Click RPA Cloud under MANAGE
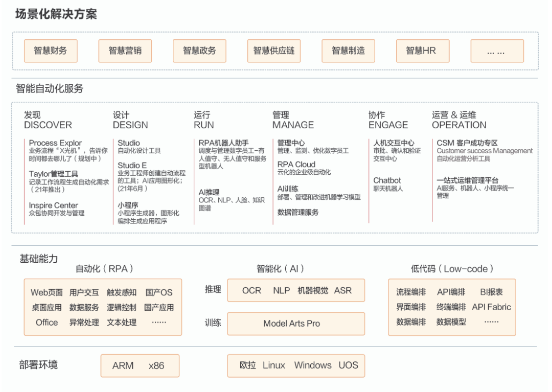The height and width of the screenshot is (392, 552). click(296, 165)
